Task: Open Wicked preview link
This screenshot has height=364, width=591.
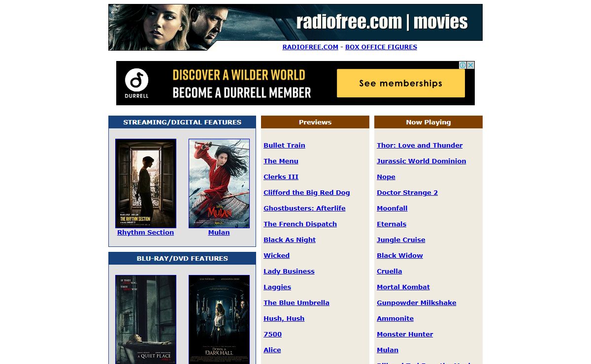Action: (x=276, y=255)
